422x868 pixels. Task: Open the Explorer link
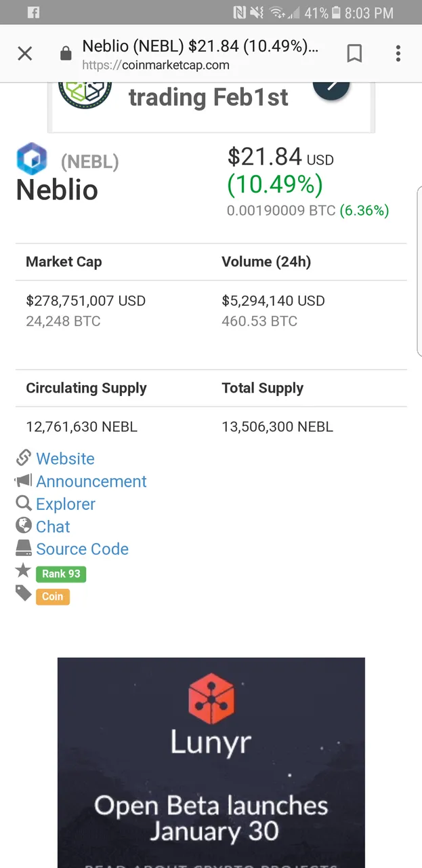pos(66,504)
